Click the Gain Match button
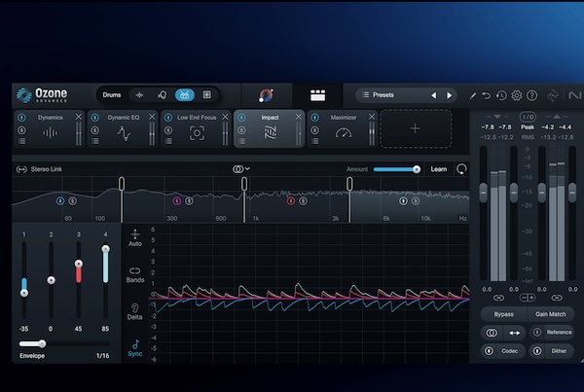This screenshot has width=584, height=392. coord(551,314)
